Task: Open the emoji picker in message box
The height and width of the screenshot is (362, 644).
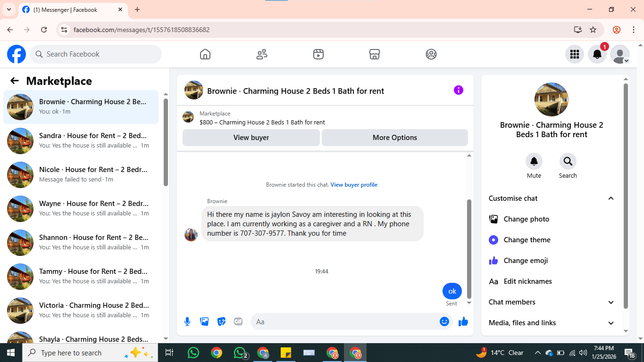Action: point(444,321)
